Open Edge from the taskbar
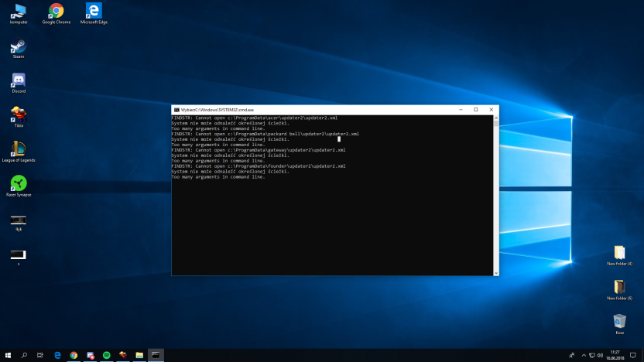Screen dimensions: 644x362 pyautogui.click(x=57, y=356)
